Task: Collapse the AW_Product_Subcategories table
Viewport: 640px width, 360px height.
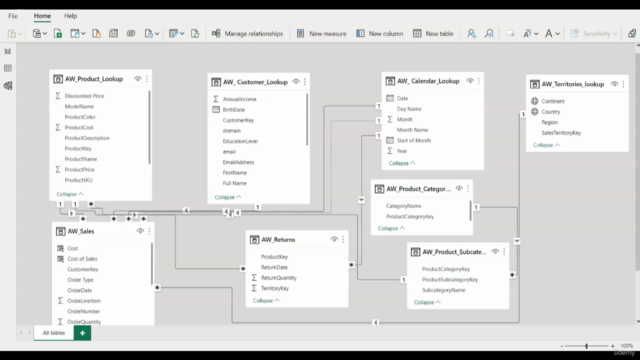Action: pyautogui.click(x=427, y=302)
